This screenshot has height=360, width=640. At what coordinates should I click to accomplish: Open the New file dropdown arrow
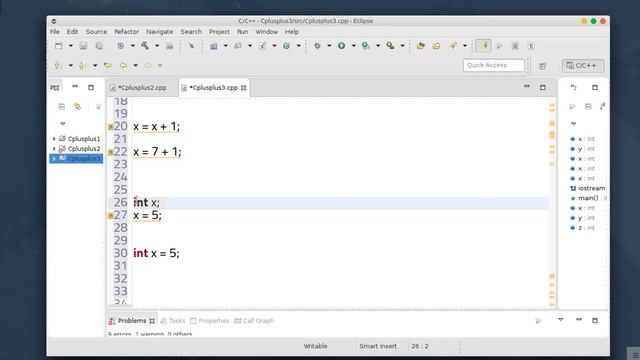pos(71,46)
